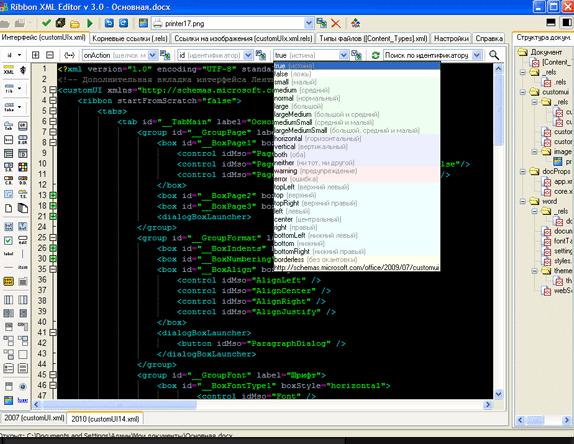The image size is (574, 444).
Task: Click in the search by identifier field
Action: (x=428, y=55)
